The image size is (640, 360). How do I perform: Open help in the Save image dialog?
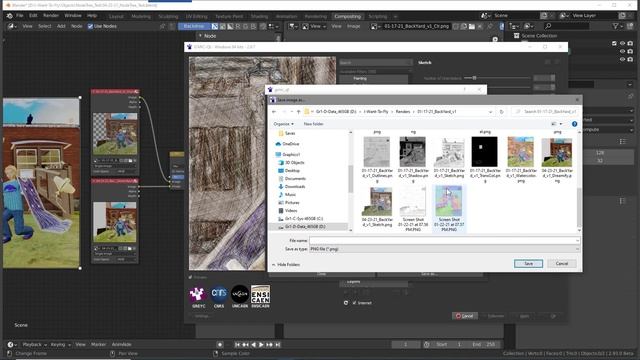[574, 124]
